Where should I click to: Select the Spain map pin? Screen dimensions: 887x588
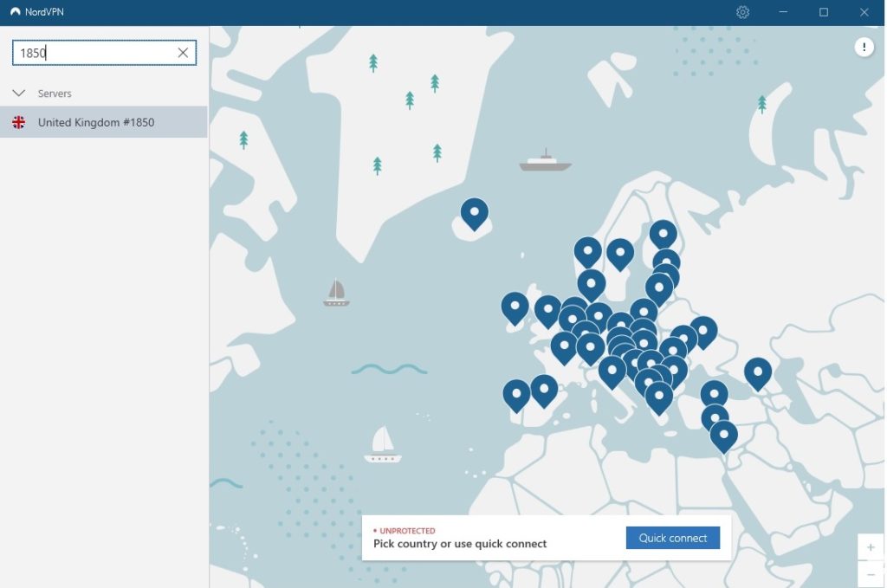(544, 390)
